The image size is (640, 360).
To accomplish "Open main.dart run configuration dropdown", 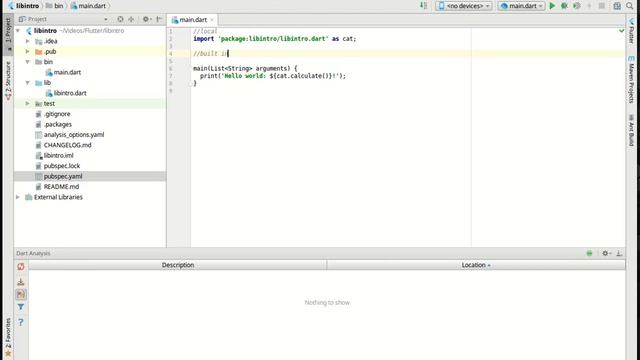I will 521,6.
